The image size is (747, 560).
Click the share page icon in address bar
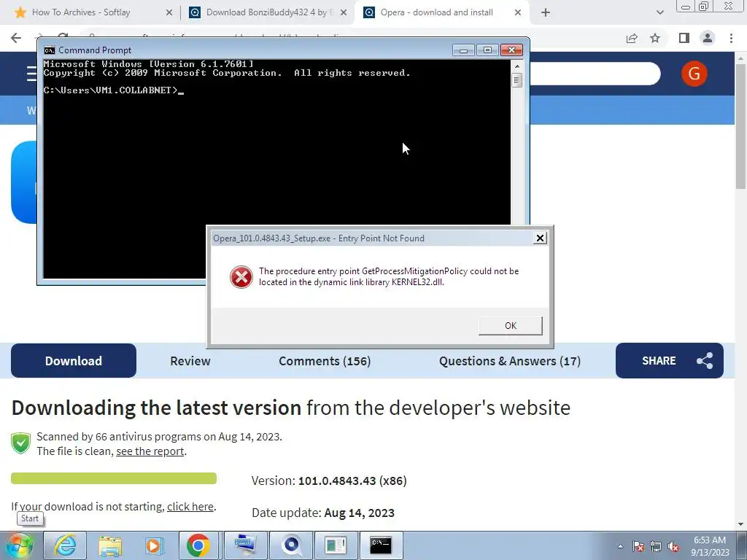632,38
